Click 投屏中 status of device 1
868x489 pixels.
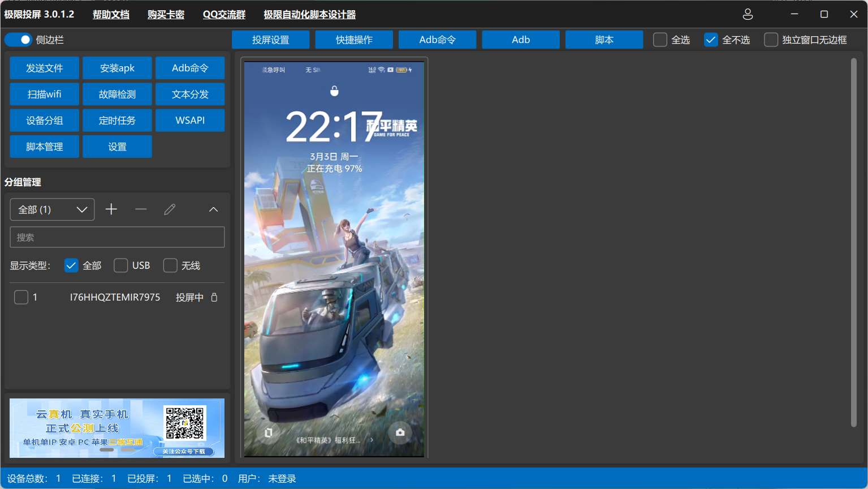[x=189, y=297]
